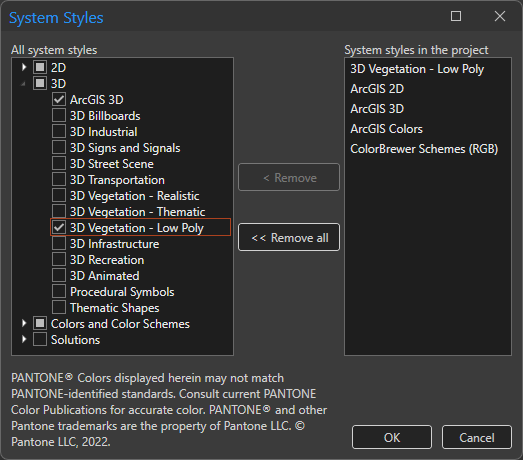Cancel the System Styles dialog

477,437
